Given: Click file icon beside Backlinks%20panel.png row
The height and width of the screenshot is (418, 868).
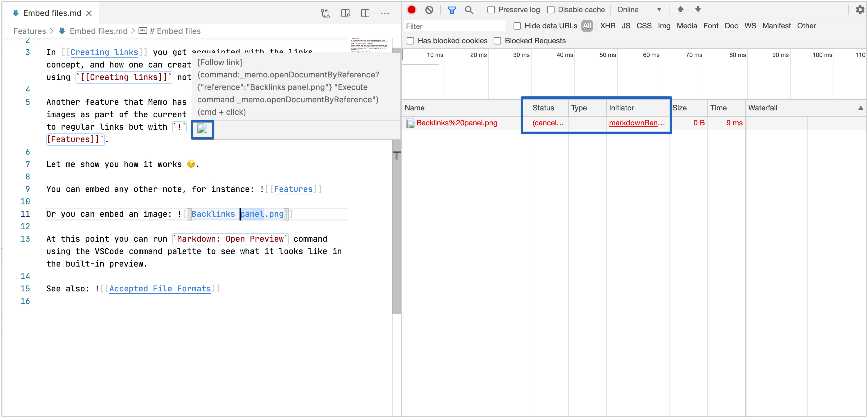Looking at the screenshot, I should coord(410,123).
